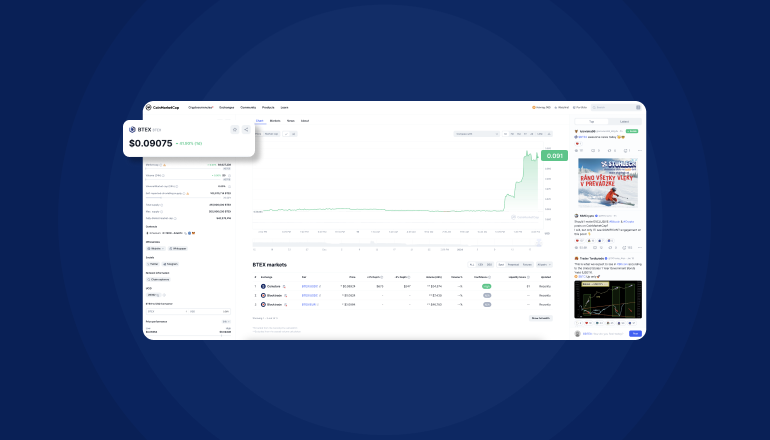The image size is (770, 440).
Task: Click the Coinstore exchange icon
Action: 263,286
